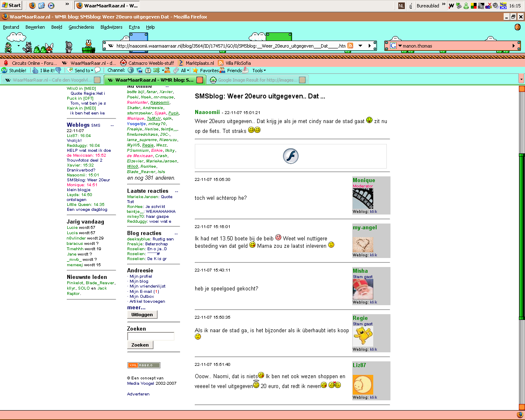Click the RSS feed icon in address bar
Image resolution: width=525 pixels, height=420 pixels.
coord(350,46)
